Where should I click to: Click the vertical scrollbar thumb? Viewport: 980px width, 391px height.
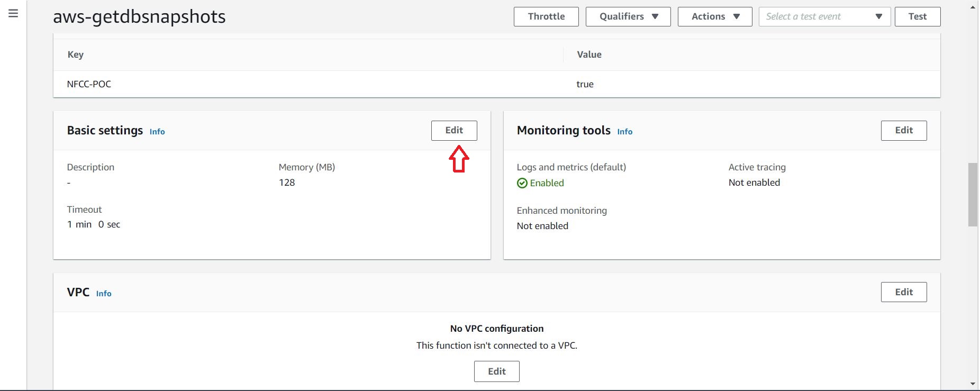973,195
